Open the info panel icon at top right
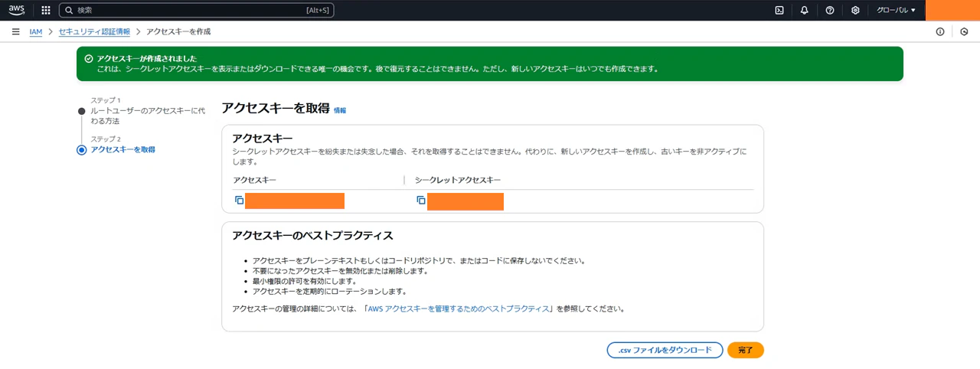 [x=940, y=31]
